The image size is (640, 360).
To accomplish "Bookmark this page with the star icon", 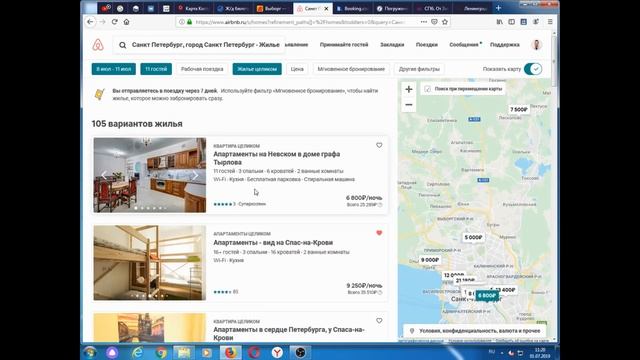I will point(445,22).
